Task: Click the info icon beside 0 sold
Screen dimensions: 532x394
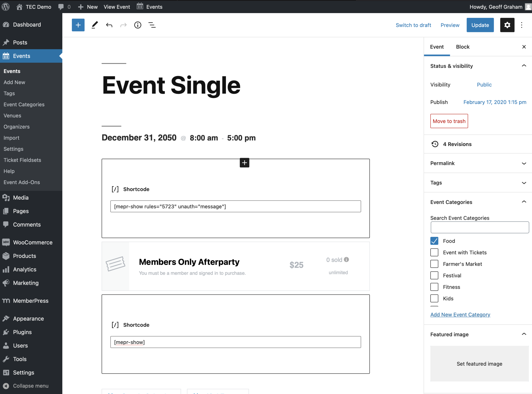Action: tap(346, 259)
